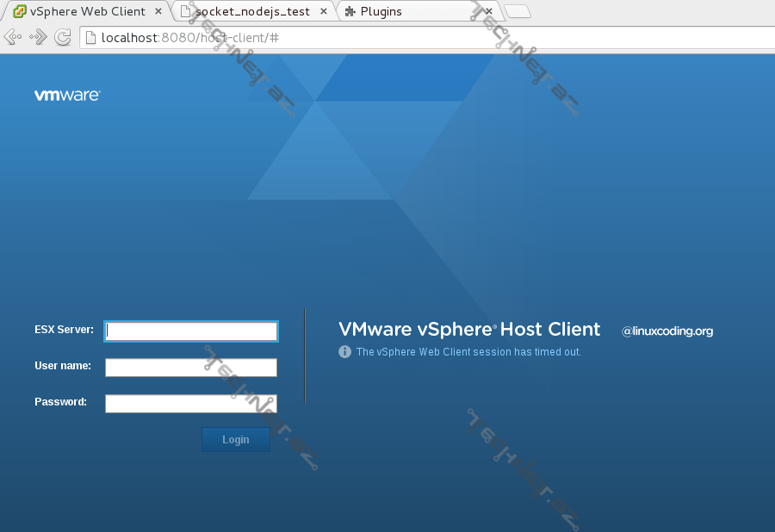Viewport: 775px width, 532px height.
Task: Click the info icon beside timeout message
Action: click(344, 352)
